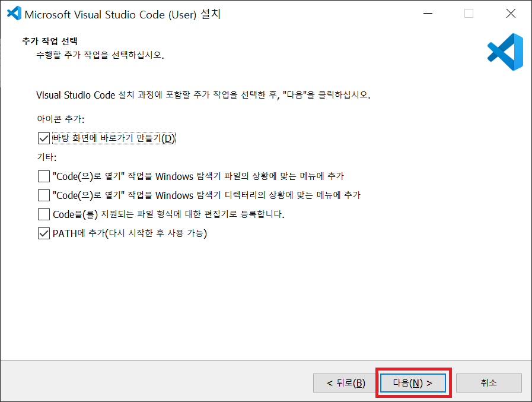Click the window title Microsoft Visual Studio Code (User) 설치

[x=123, y=14]
